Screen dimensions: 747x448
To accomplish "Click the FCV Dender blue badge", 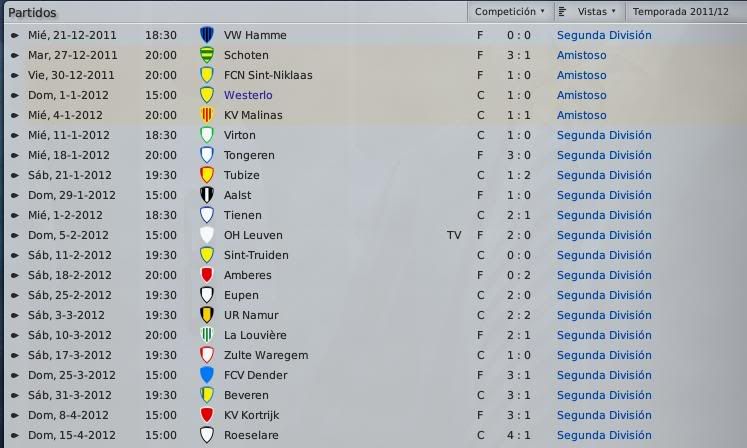I will coord(206,375).
